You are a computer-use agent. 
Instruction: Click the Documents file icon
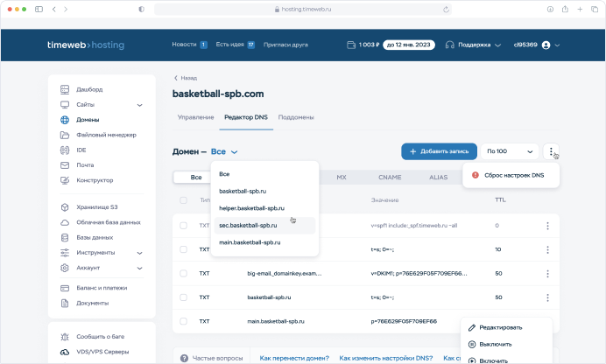[65, 304]
